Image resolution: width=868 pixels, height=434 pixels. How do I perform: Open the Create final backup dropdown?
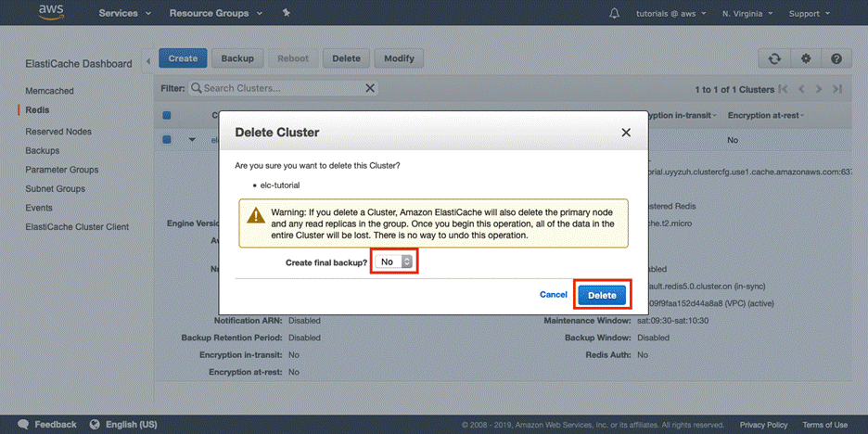(395, 262)
